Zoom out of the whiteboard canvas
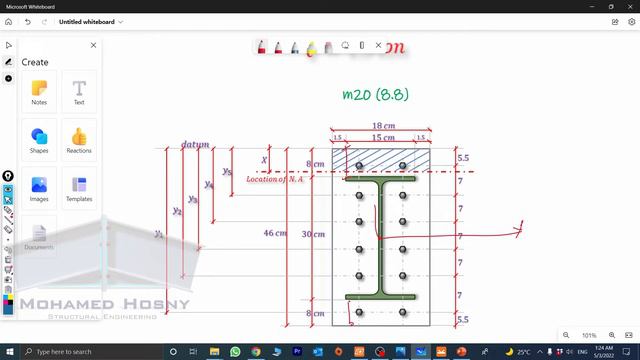This screenshot has height=360, width=640. (x=566, y=335)
